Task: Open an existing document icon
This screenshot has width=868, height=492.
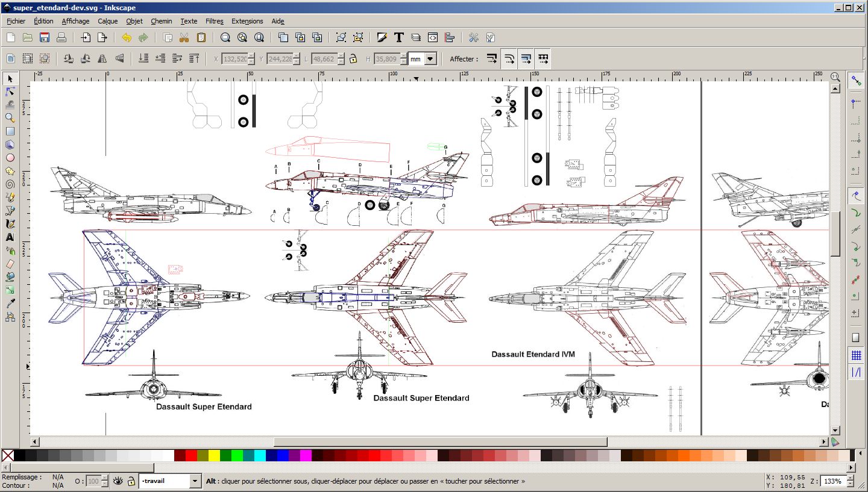Action: coord(27,37)
